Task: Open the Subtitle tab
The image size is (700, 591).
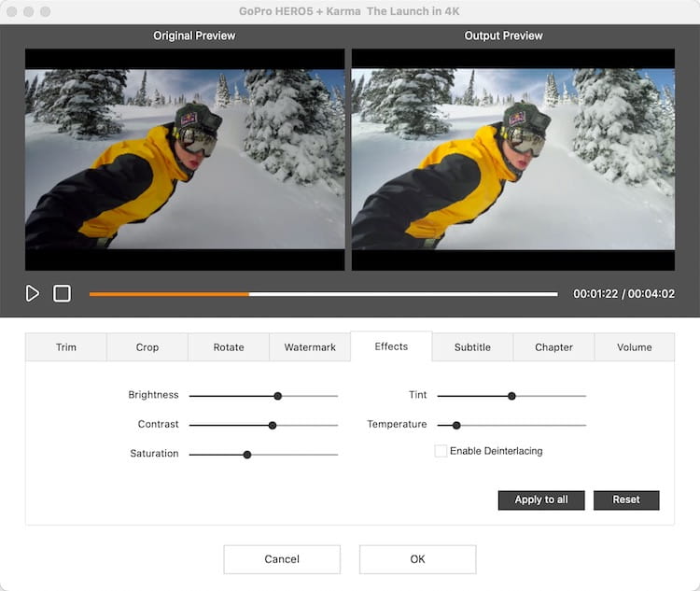Action: pos(472,347)
